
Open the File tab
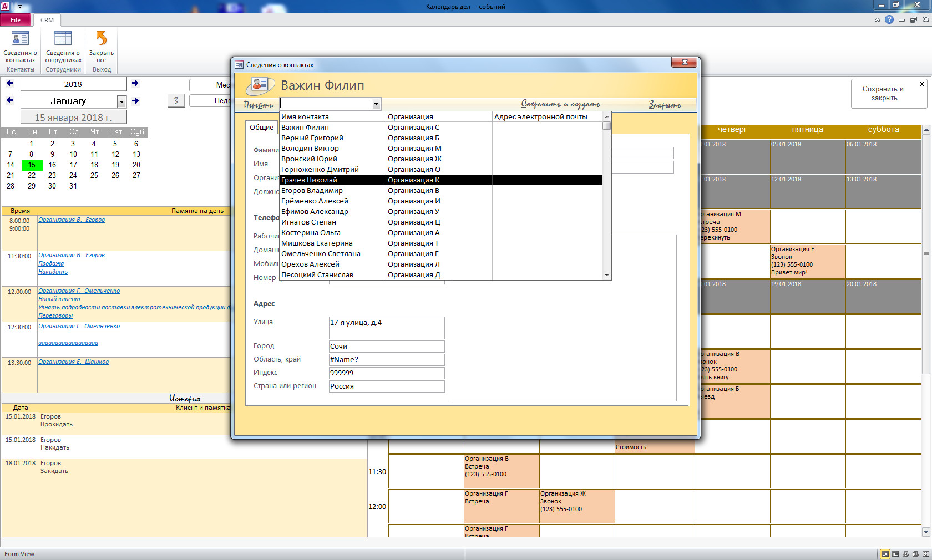coord(16,20)
